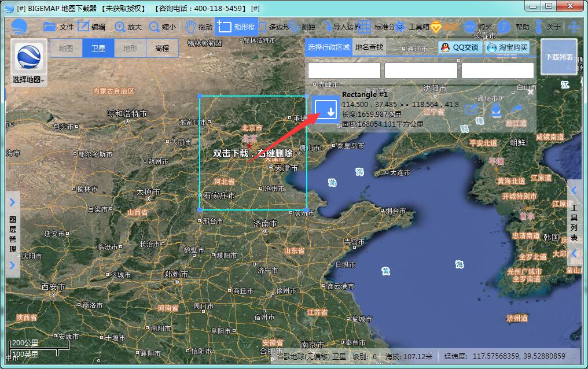Select the 拖动 hand pan tool

199,27
